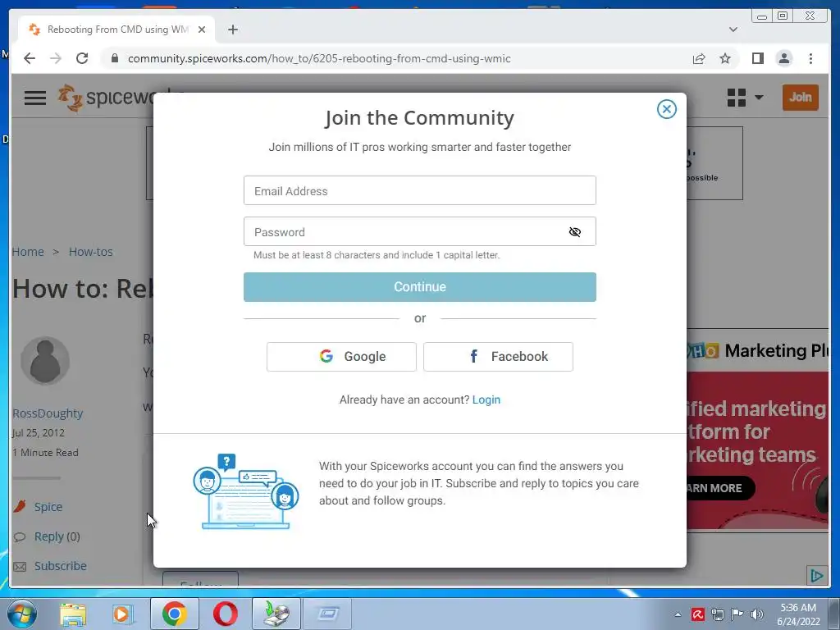Toggle password visibility eye icon
This screenshot has width=840, height=630.
click(575, 232)
